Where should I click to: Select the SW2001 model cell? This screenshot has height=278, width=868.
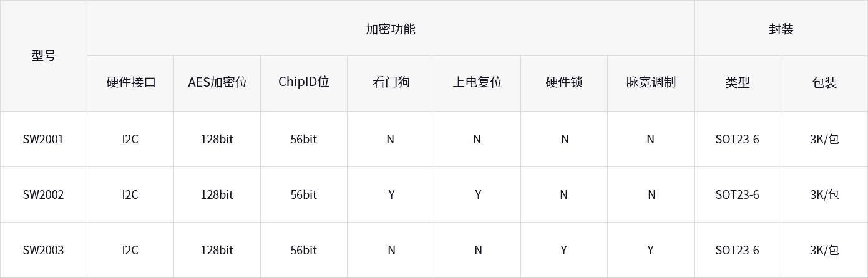click(44, 139)
